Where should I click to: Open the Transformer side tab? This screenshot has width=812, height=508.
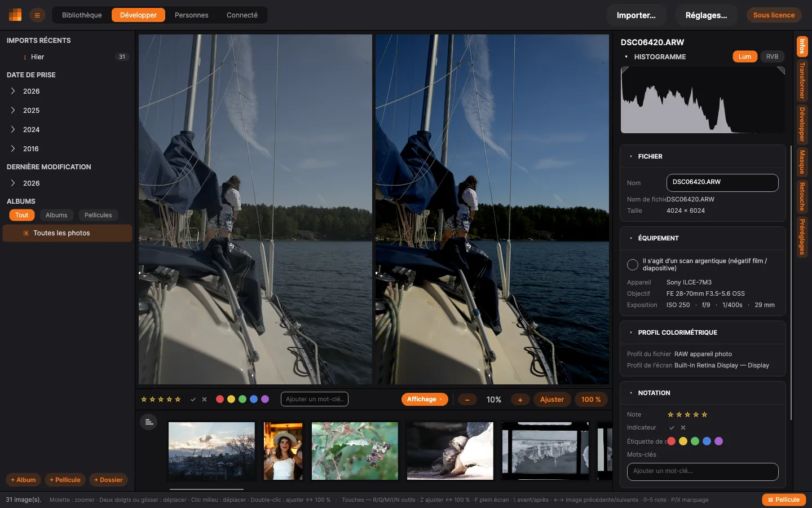point(802,81)
